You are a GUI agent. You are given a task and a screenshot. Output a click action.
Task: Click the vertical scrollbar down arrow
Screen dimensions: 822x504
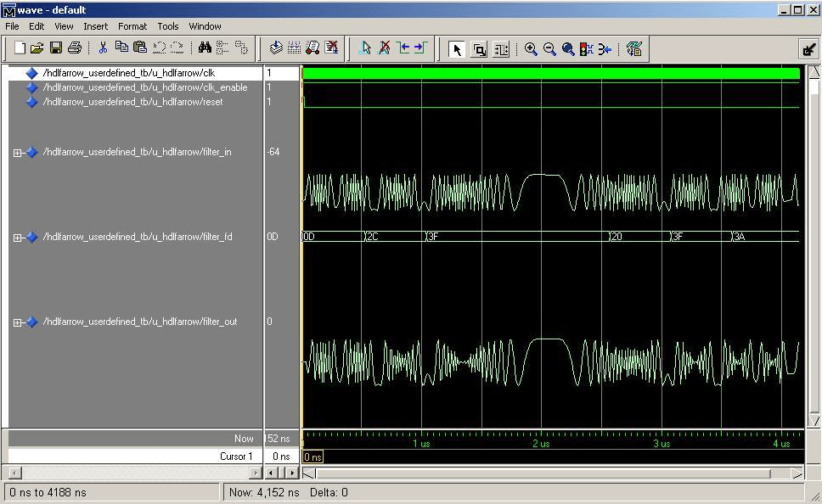click(x=814, y=422)
